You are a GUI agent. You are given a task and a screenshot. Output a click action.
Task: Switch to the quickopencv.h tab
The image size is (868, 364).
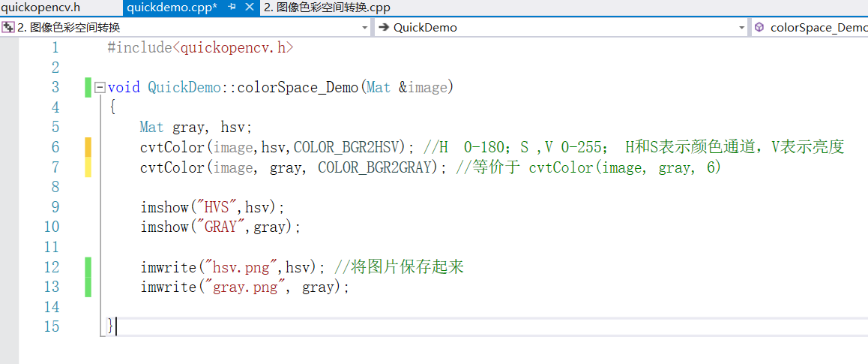(41, 8)
